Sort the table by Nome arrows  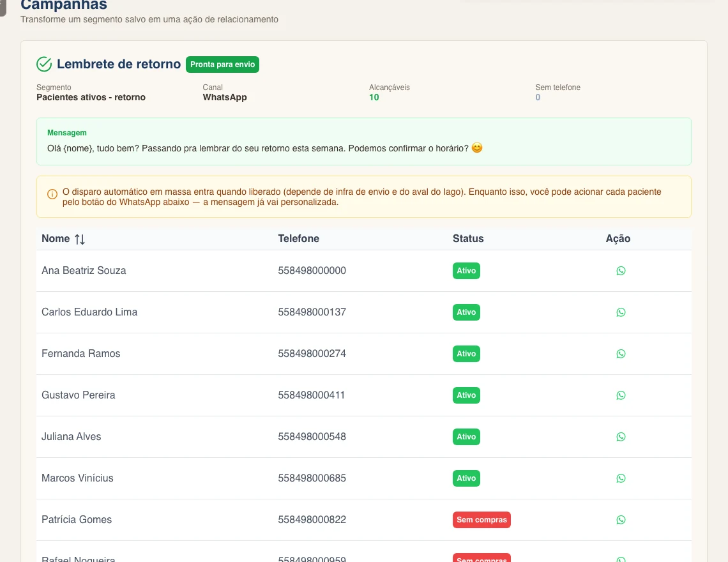pyautogui.click(x=80, y=239)
